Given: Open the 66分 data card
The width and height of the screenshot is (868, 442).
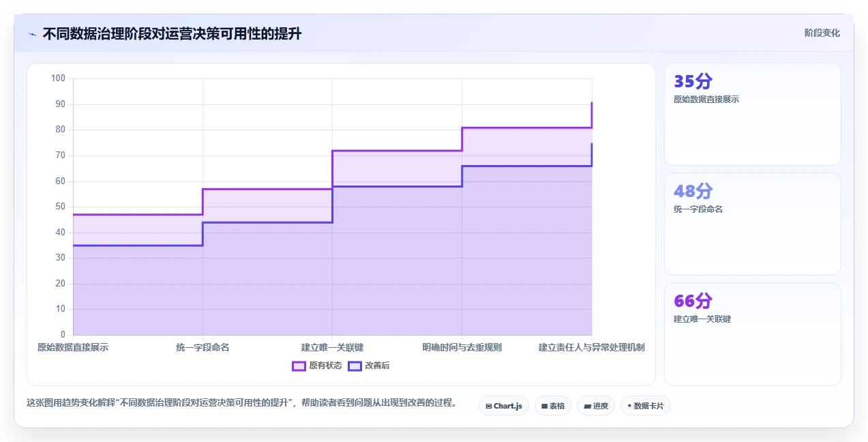Looking at the screenshot, I should pos(753,334).
